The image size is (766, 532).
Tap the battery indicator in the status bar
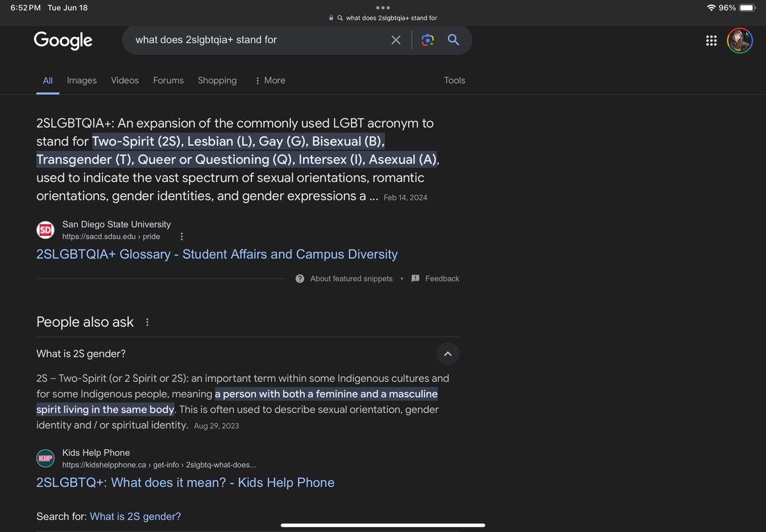point(747,8)
